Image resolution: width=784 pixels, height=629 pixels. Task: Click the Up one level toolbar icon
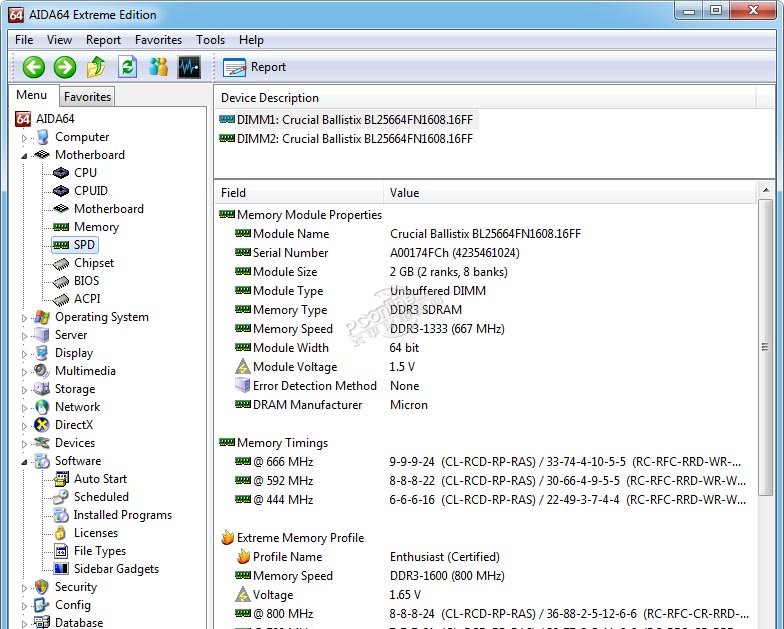[96, 67]
